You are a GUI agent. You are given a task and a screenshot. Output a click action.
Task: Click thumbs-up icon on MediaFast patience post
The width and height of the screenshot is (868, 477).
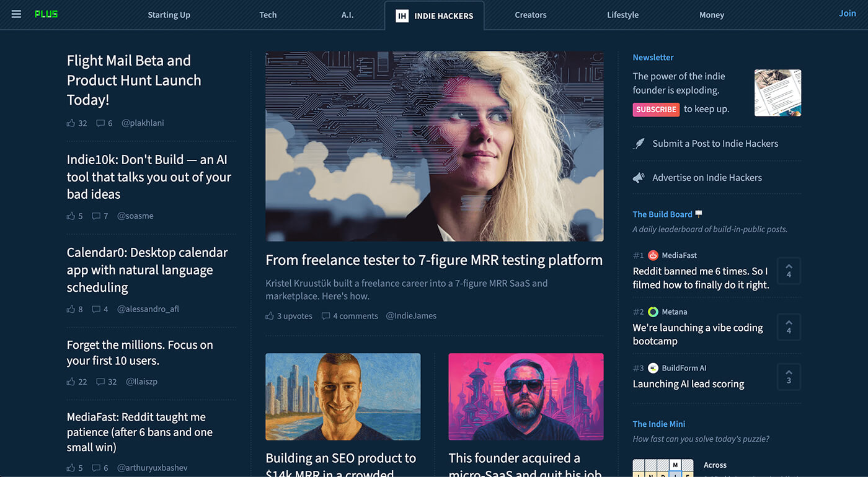pos(71,468)
